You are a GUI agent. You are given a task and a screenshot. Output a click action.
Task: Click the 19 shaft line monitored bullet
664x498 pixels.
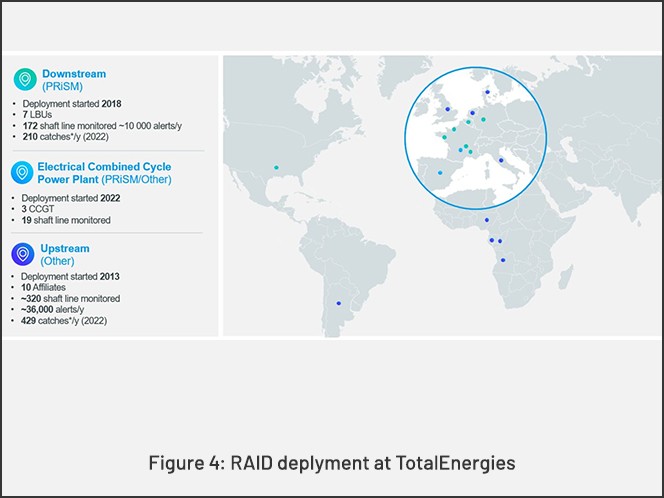[x=66, y=220]
